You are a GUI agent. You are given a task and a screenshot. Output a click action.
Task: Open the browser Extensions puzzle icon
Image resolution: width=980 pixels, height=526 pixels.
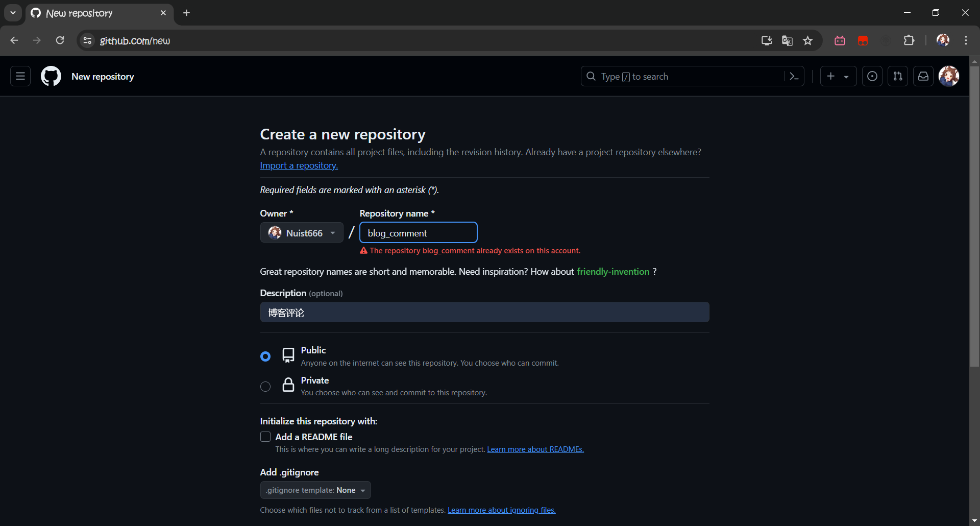(909, 41)
